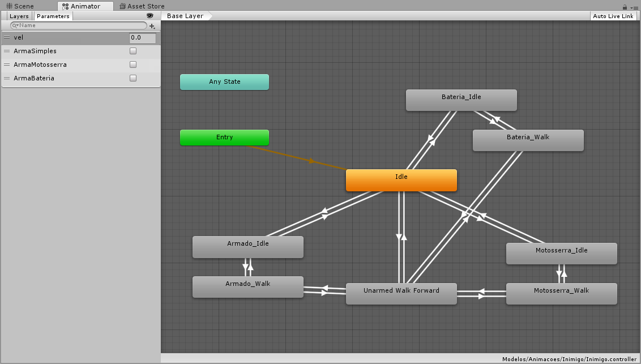Screen dimensions: 641x364
Task: Show the Layers tab
Action: 19,16
